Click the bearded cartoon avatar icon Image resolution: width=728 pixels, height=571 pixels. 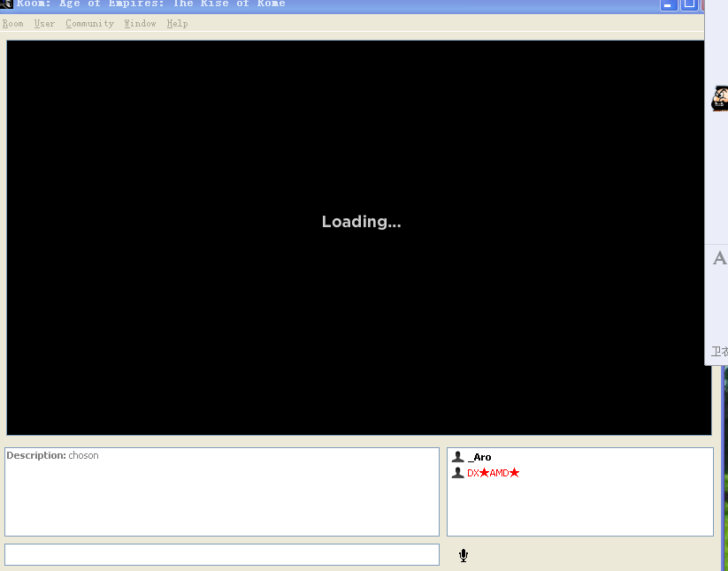click(x=720, y=98)
